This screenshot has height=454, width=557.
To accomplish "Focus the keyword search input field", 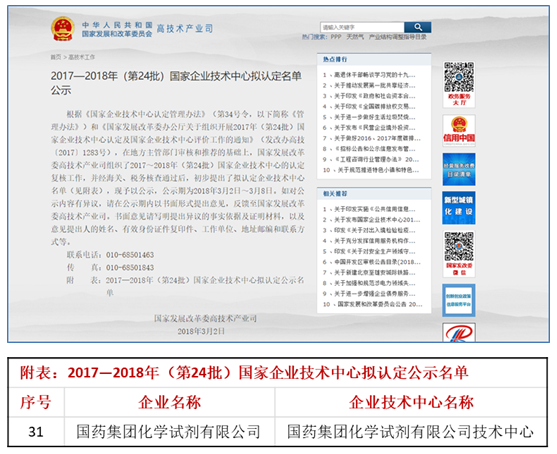I will tap(362, 27).
